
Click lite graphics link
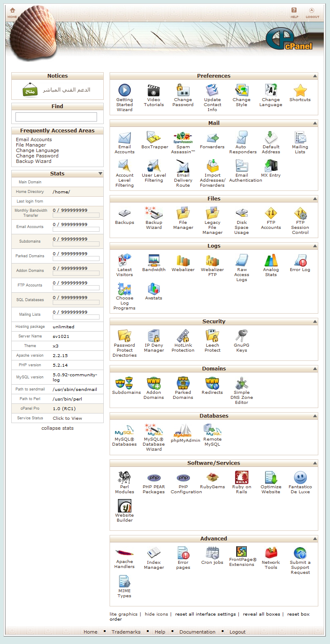pos(123,614)
